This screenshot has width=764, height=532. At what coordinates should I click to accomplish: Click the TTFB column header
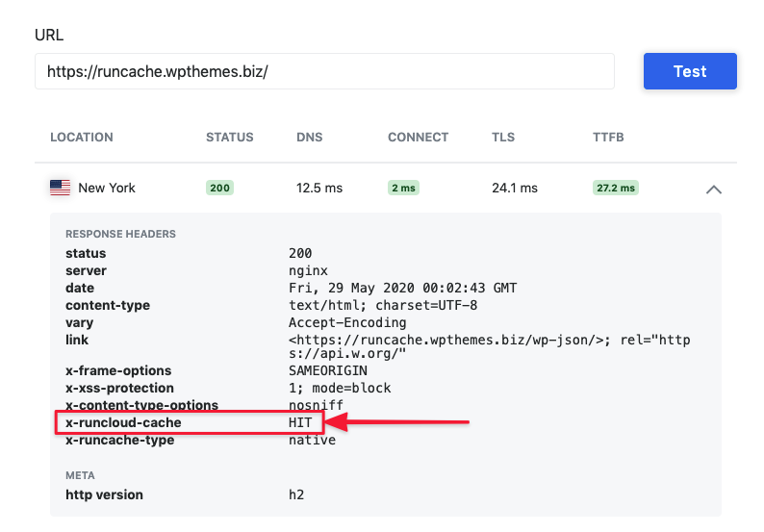[x=608, y=138]
